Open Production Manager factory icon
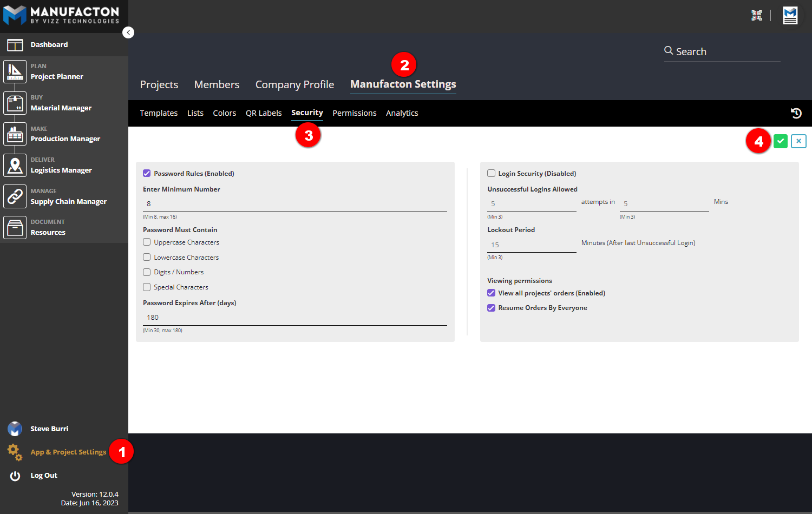 coord(15,134)
